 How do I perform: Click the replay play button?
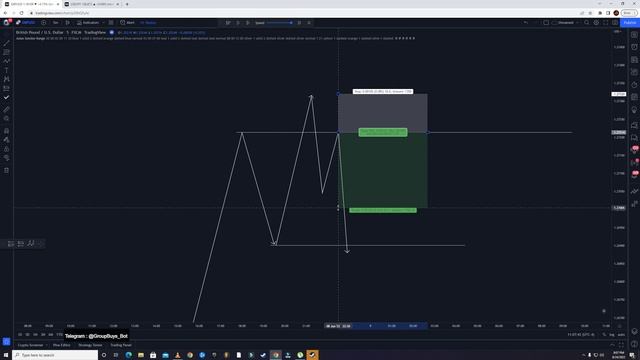point(238,23)
